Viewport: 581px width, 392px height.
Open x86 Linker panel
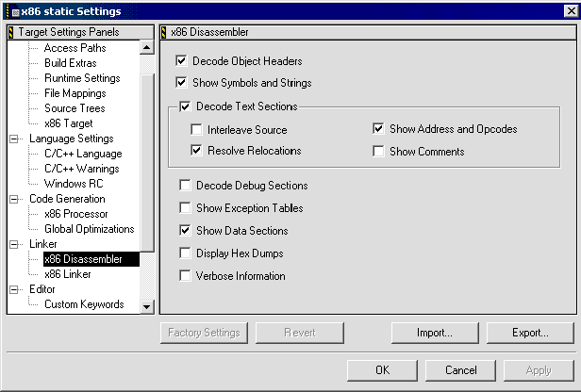[68, 274]
